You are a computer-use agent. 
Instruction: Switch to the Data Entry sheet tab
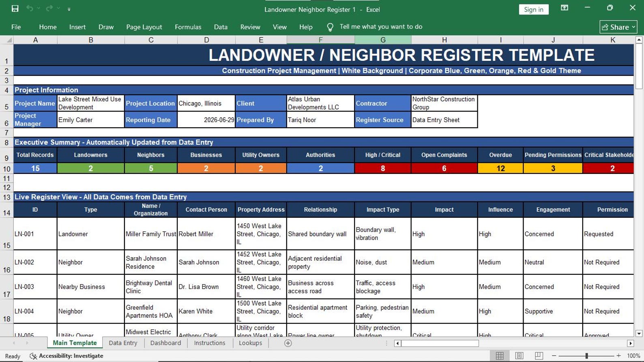(x=123, y=343)
